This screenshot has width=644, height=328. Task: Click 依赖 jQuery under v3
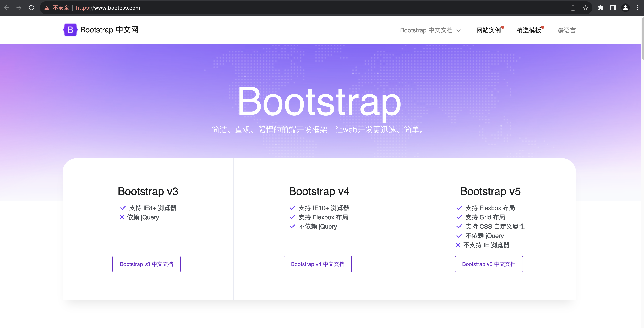click(x=143, y=217)
